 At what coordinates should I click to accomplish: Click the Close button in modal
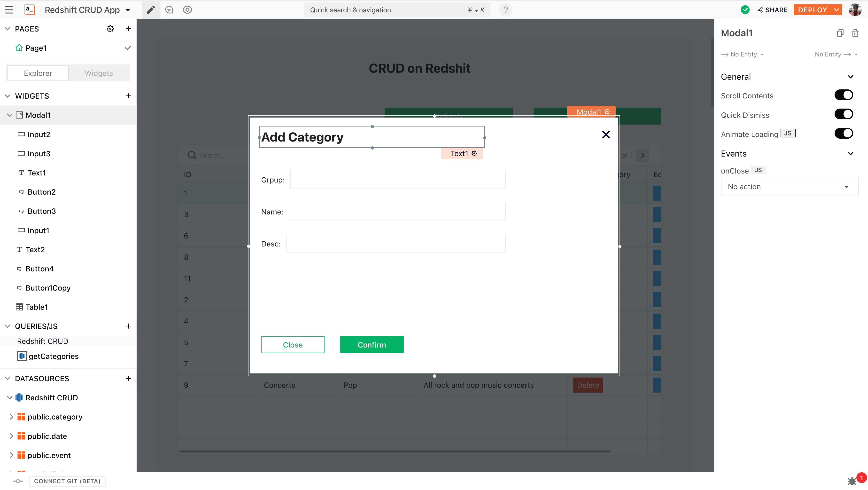coord(293,345)
